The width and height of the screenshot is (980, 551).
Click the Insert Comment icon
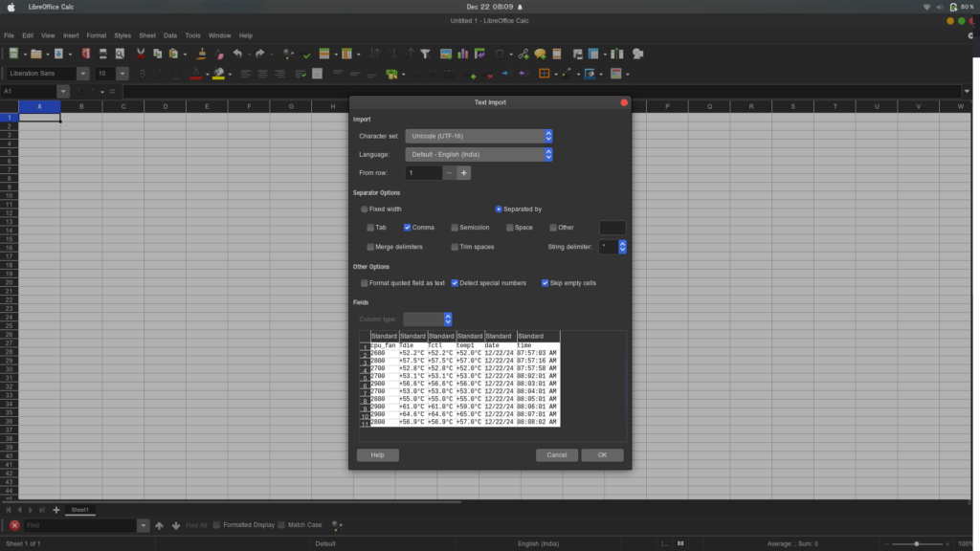(540, 54)
